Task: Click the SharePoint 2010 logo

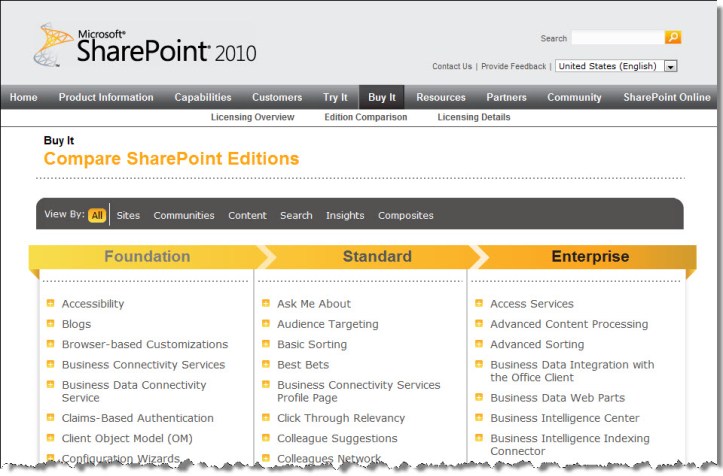Action: (x=146, y=47)
